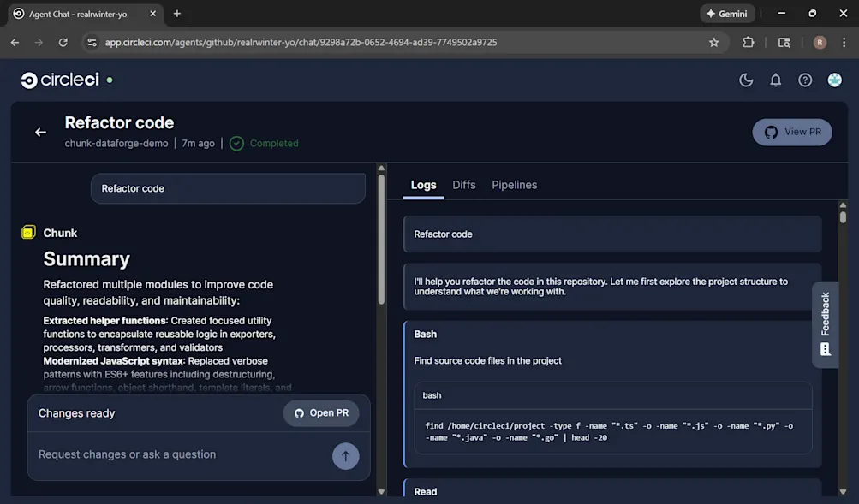Click the logs panel scrollbar thumb

click(843, 217)
